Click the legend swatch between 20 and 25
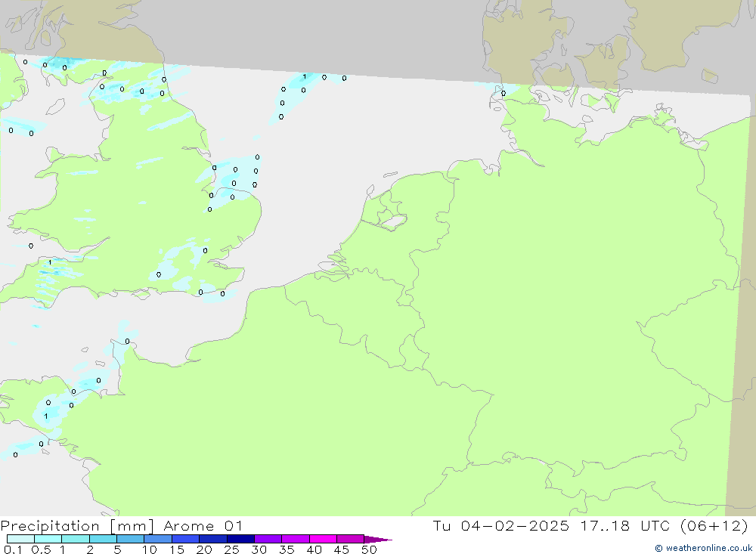The width and height of the screenshot is (756, 554). [x=213, y=539]
